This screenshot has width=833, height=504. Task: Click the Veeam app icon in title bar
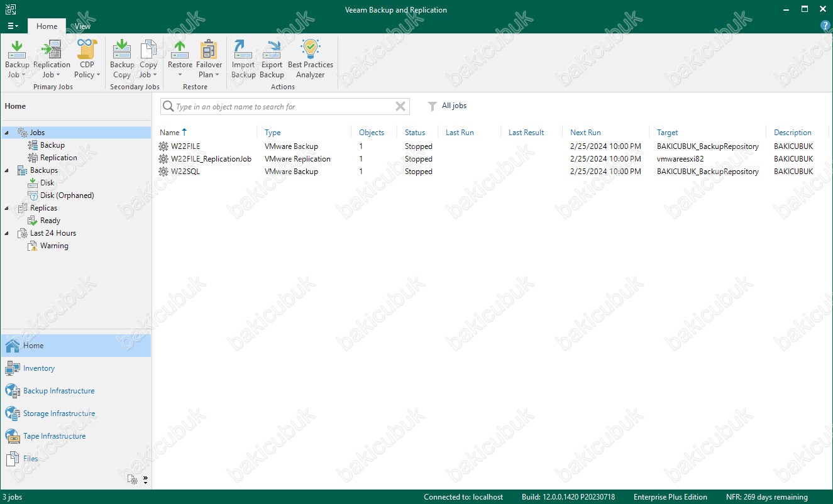[x=11, y=9]
